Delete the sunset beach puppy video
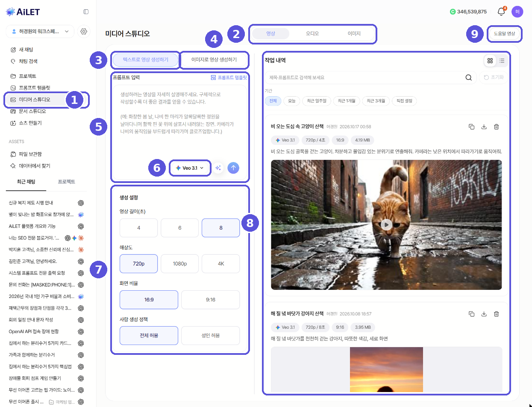 pyautogui.click(x=497, y=314)
